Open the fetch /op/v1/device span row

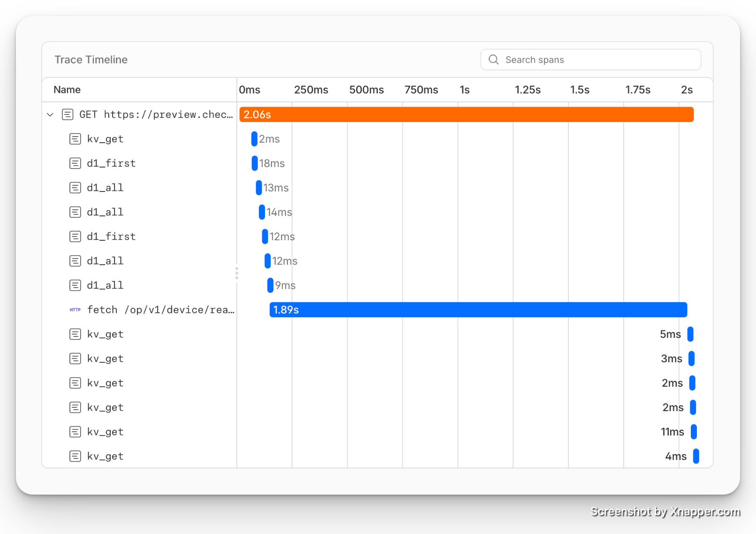point(160,310)
